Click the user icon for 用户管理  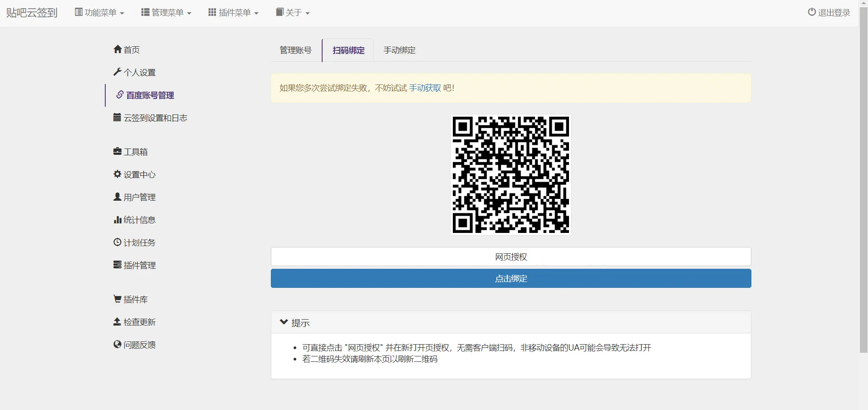118,197
